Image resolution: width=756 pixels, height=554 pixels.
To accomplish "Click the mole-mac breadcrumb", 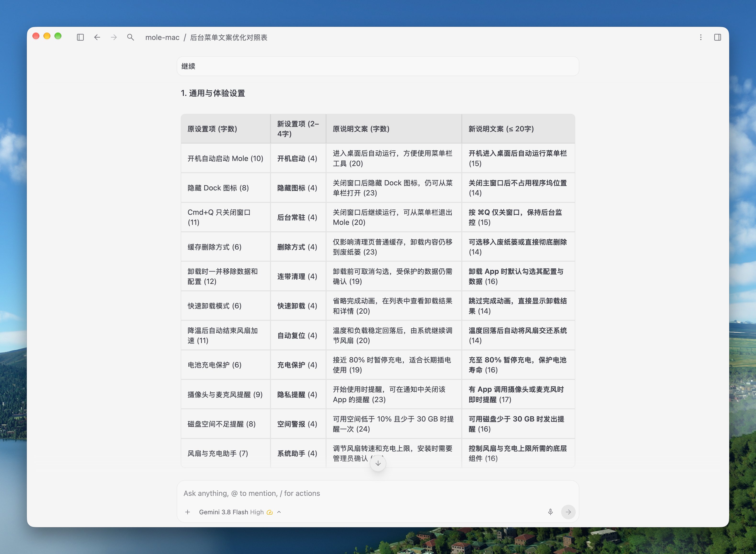I will tap(162, 37).
